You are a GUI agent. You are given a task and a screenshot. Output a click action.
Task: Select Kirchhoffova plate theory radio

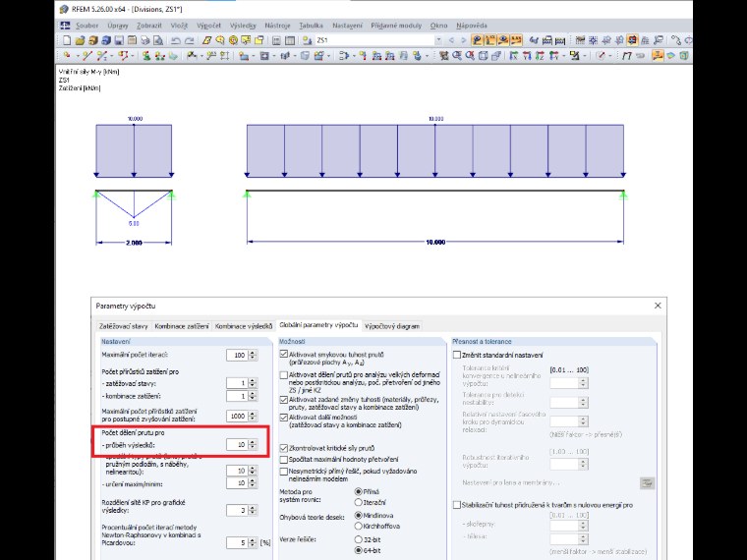coord(358,527)
